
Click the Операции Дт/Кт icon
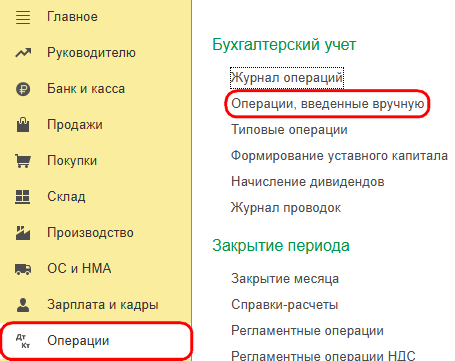23,341
